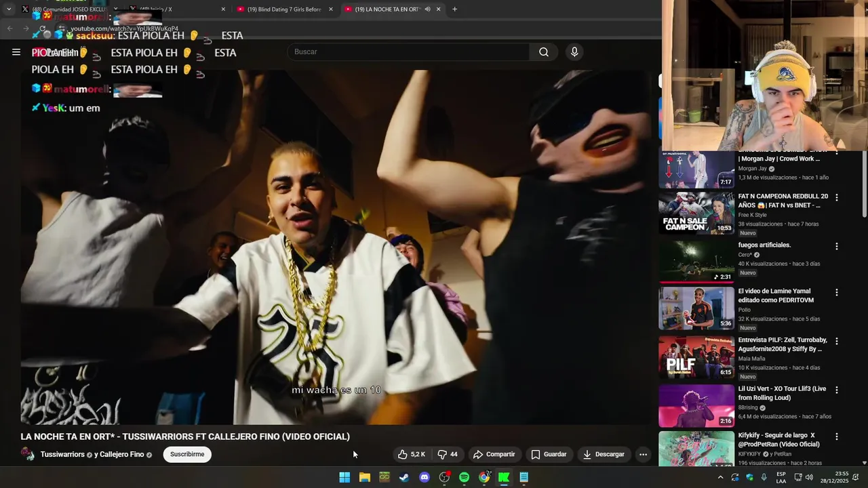This screenshot has height=488, width=868.
Task: Click Mala Maña channel name
Action: [751, 359]
